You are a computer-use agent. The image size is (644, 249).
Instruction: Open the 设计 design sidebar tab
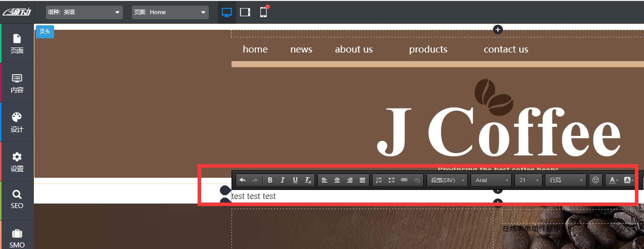pos(17,123)
